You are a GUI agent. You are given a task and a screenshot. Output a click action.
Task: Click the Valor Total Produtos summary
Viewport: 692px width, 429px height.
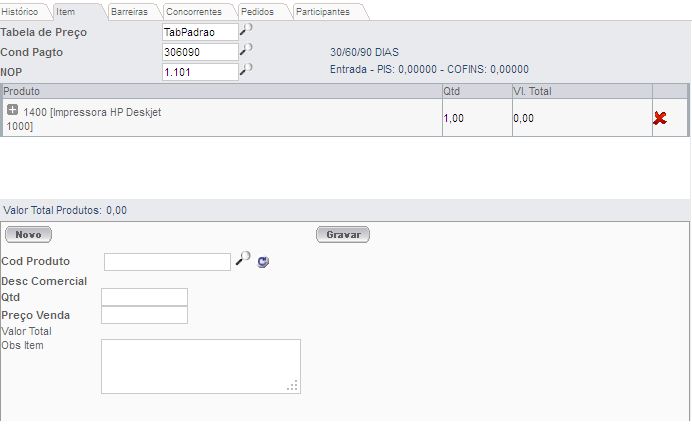65,210
